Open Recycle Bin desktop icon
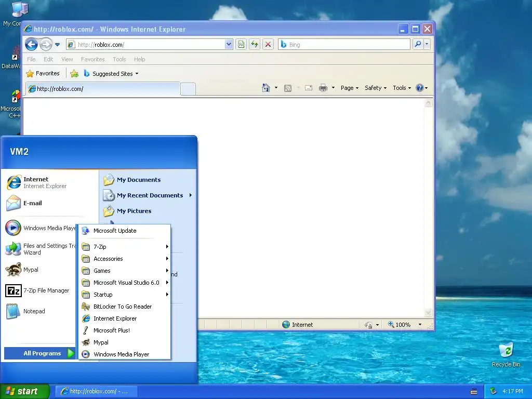 click(x=506, y=355)
